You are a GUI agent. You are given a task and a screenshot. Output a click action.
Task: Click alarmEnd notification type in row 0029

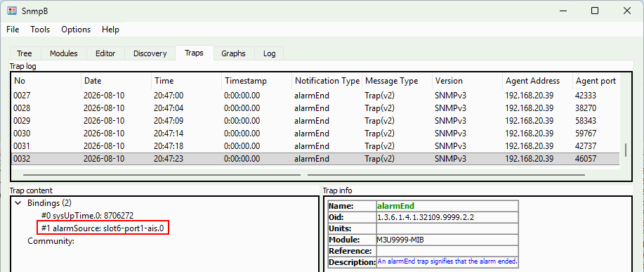[312, 121]
